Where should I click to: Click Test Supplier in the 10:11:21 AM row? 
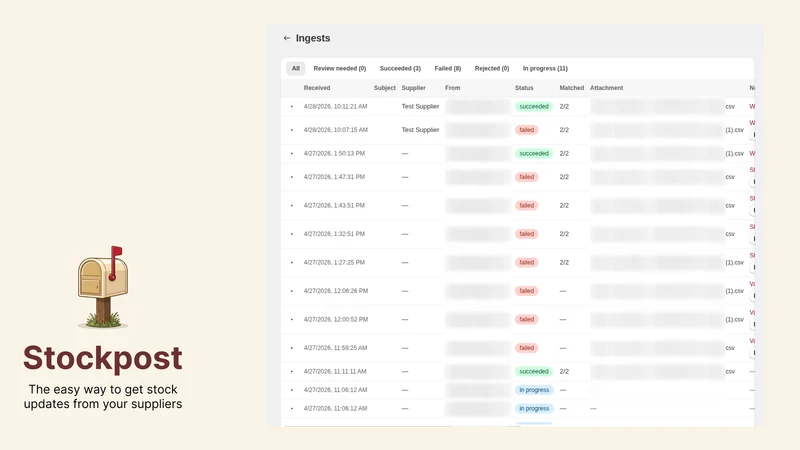point(420,107)
